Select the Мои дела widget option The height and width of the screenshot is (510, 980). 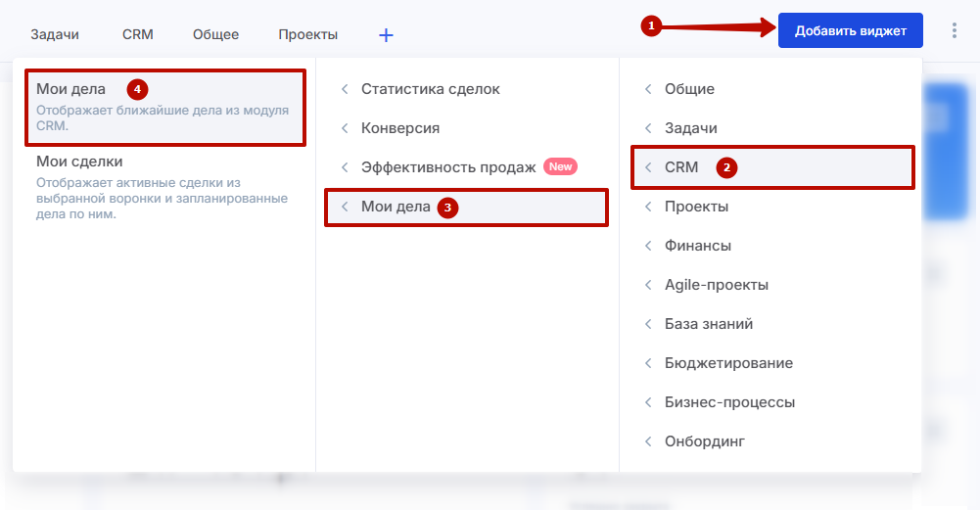157,106
